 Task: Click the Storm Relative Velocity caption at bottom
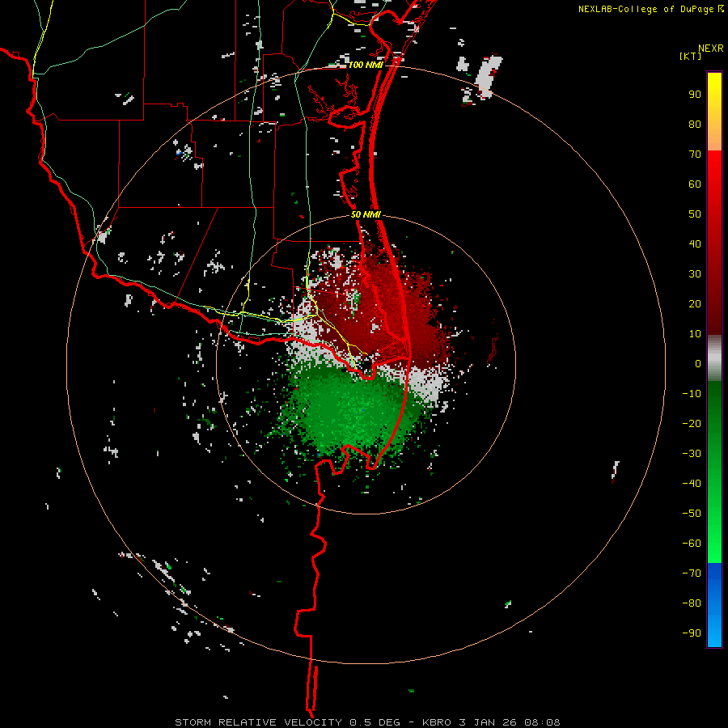(x=367, y=722)
